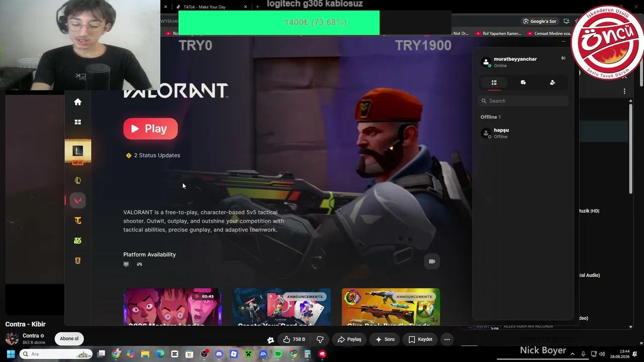
Task: Select the Legends of Runeterra icon in the sidebar
Action: click(x=77, y=261)
